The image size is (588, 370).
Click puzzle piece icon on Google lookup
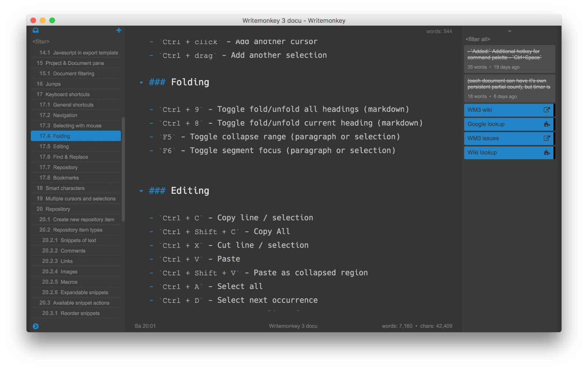(546, 124)
